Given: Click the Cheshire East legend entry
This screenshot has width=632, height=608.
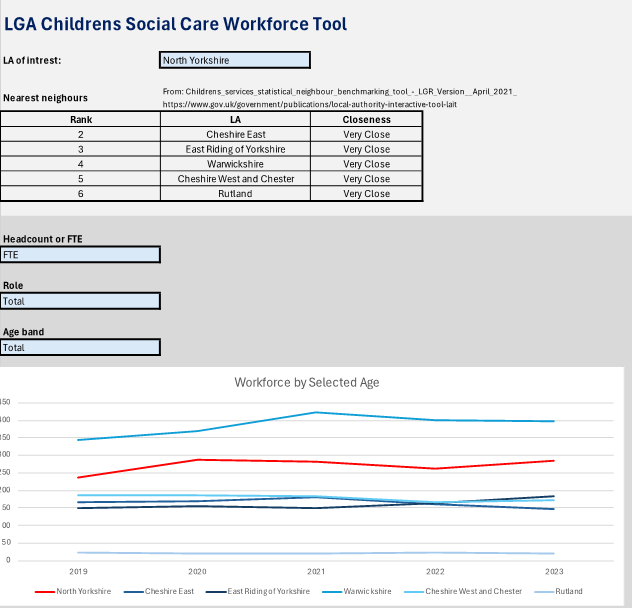Looking at the screenshot, I should 159,591.
